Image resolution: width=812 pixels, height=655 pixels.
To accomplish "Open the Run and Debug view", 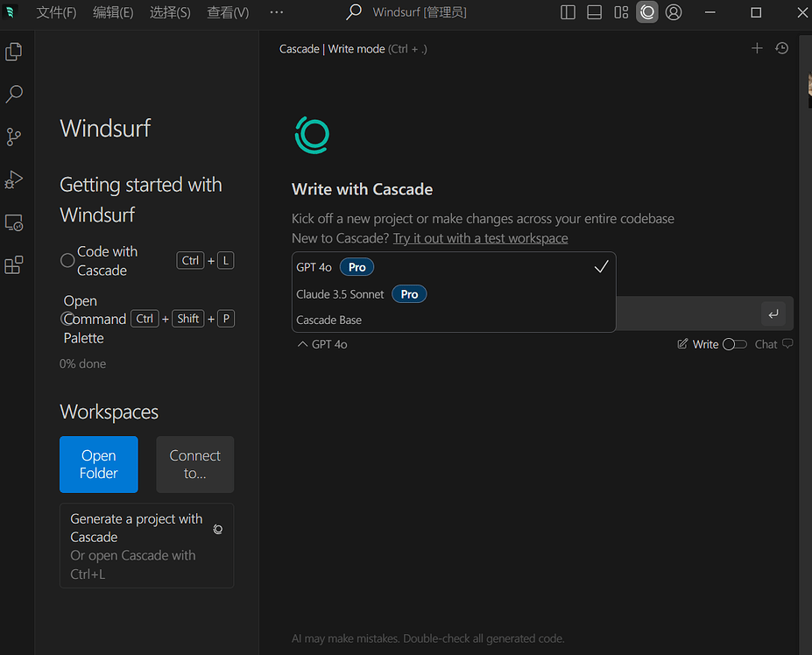I will (14, 180).
